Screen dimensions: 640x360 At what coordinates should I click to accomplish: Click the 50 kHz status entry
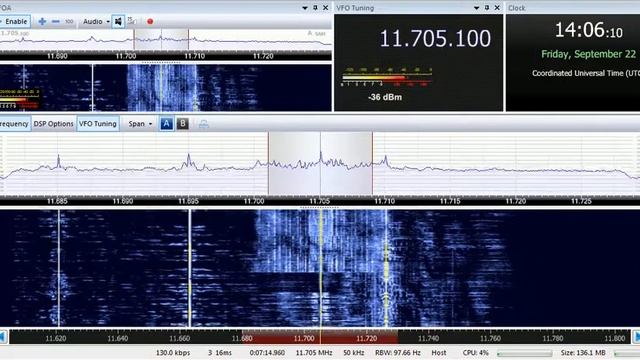[x=354, y=353]
